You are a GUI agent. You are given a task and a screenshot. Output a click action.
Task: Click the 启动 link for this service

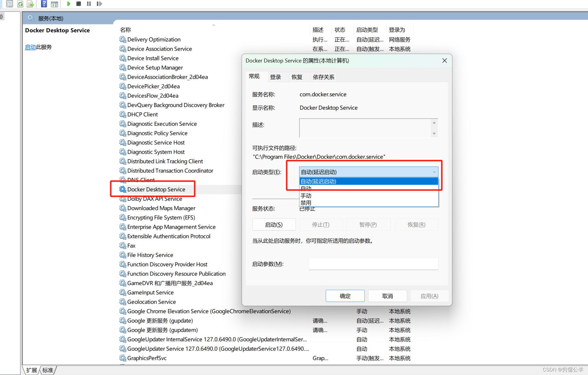tap(30, 47)
